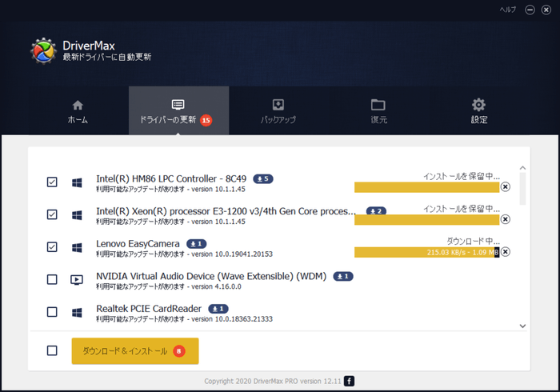Click the red 15 updates badge
The height and width of the screenshot is (392, 560).
(x=206, y=120)
